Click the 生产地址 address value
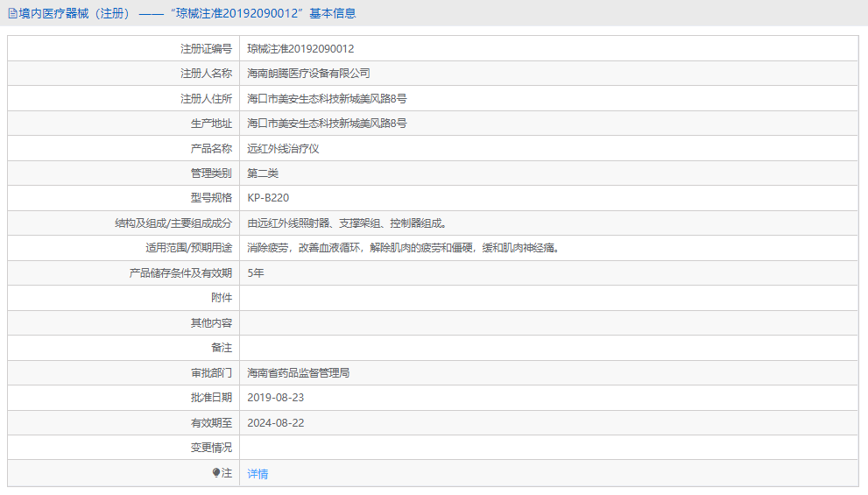The height and width of the screenshot is (495, 868). [327, 124]
